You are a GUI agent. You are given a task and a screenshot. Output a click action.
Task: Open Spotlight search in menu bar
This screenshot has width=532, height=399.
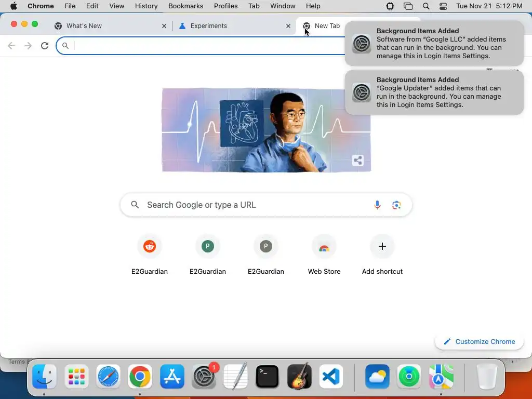[426, 6]
